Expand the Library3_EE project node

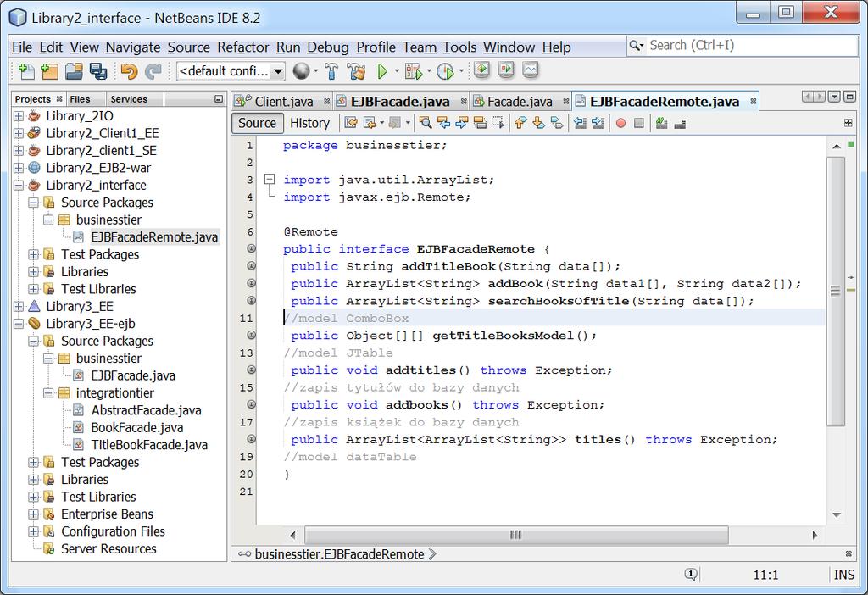pyautogui.click(x=19, y=306)
